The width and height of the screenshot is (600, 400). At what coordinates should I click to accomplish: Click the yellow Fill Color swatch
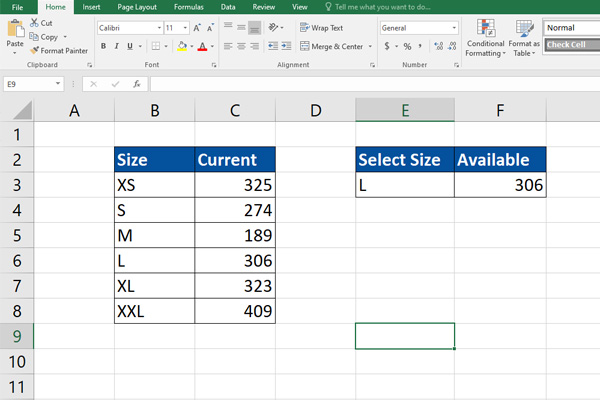point(181,46)
